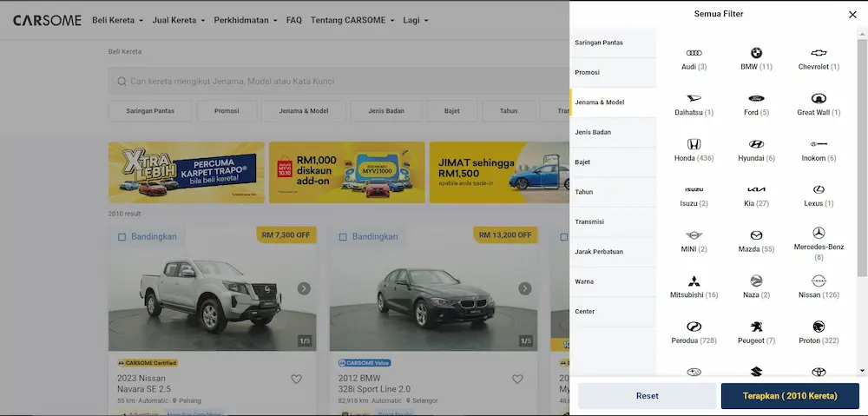
Task: Select the MINI brand logo
Action: [694, 235]
